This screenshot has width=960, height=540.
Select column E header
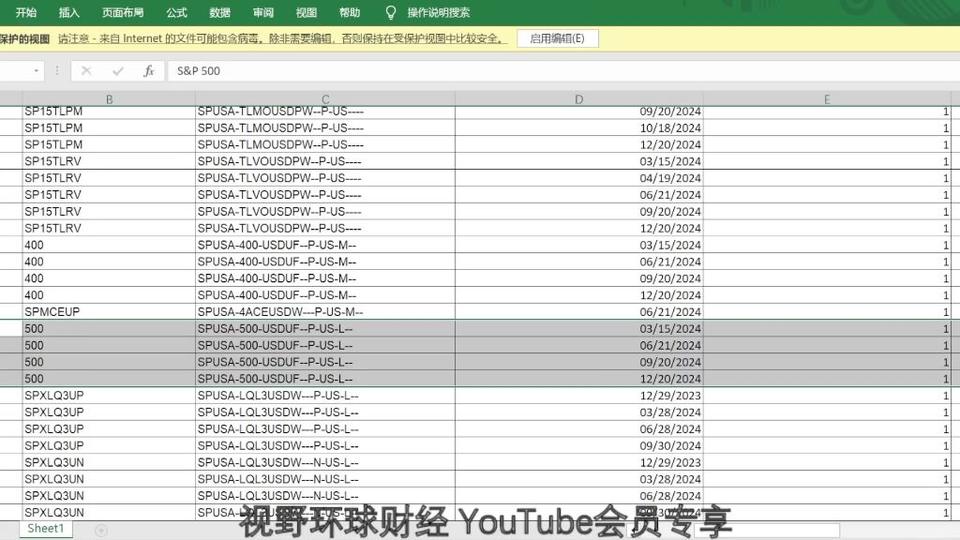point(827,99)
